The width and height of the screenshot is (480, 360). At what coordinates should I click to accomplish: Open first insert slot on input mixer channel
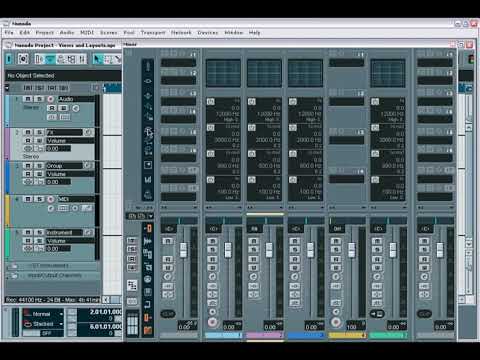coord(178,63)
